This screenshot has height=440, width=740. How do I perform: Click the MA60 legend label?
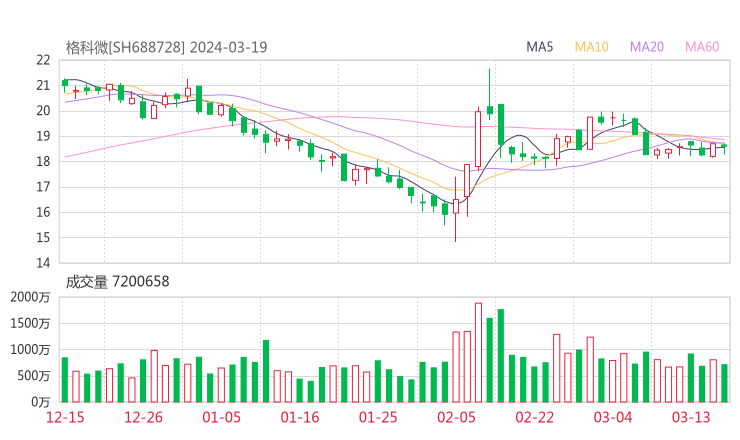(x=702, y=47)
